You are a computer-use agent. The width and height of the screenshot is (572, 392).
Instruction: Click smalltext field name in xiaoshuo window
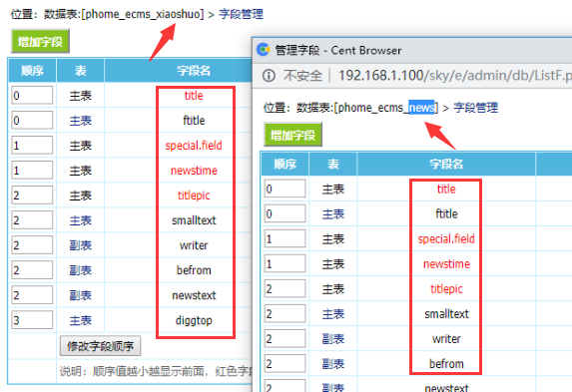[x=194, y=220]
